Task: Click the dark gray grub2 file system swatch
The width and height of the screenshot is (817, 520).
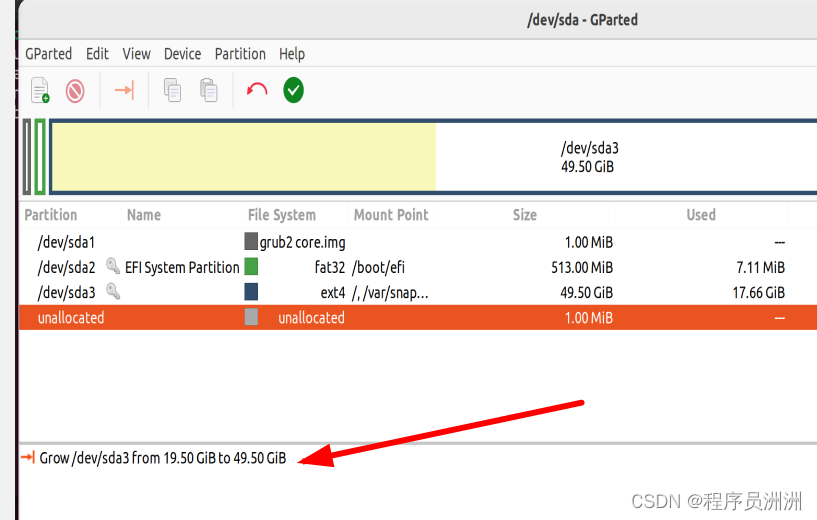Action: click(x=251, y=241)
